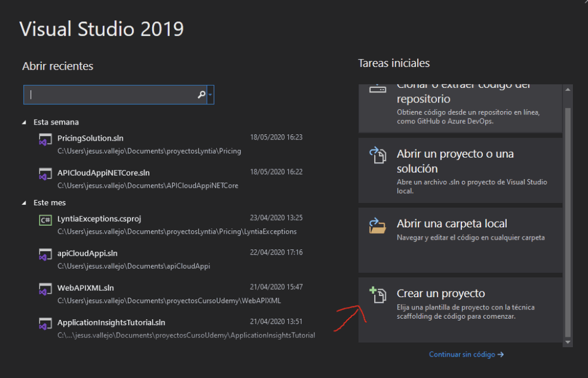Click the scrollbar up arrow in Tareas iniciales

(568, 90)
